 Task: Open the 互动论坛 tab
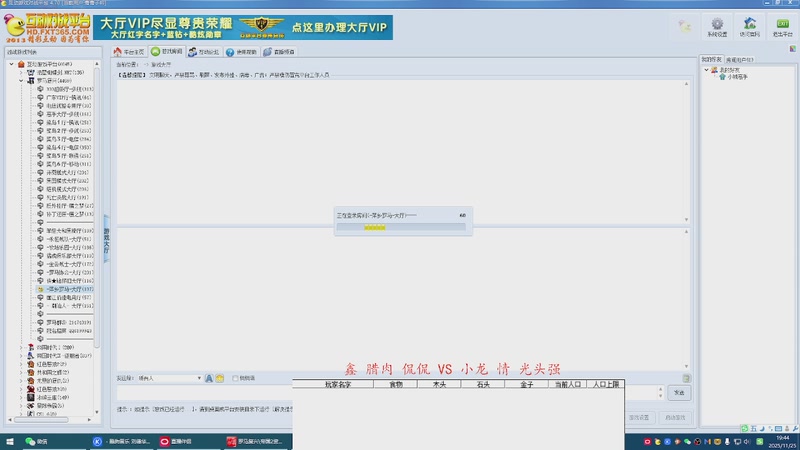point(204,52)
